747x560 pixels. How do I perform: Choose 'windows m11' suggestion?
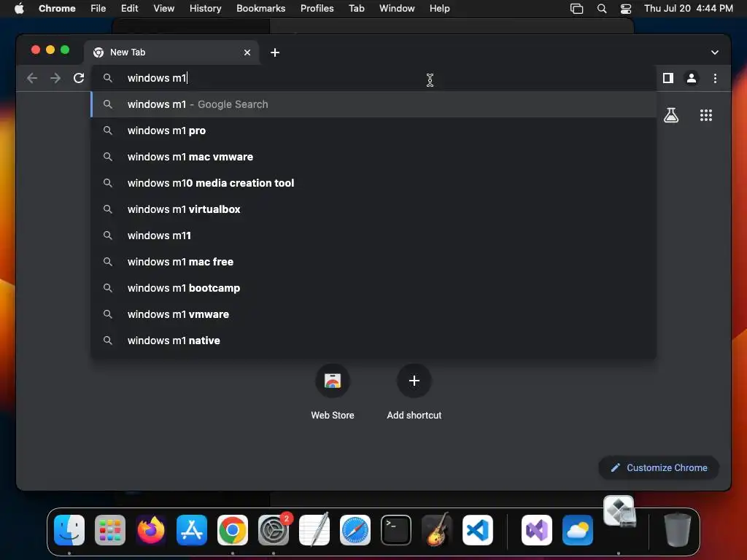coord(373,236)
